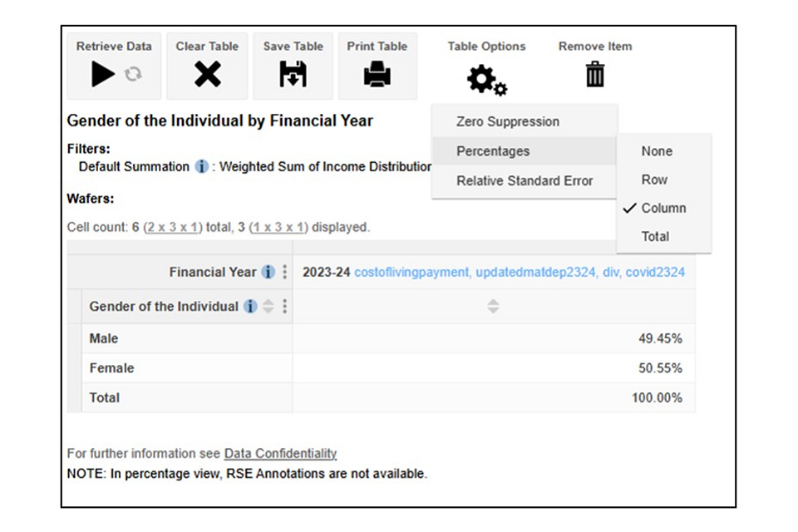This screenshot has width=798, height=532.
Task: Click the 2 x 3 x 1 cell count link
Action: [x=171, y=227]
